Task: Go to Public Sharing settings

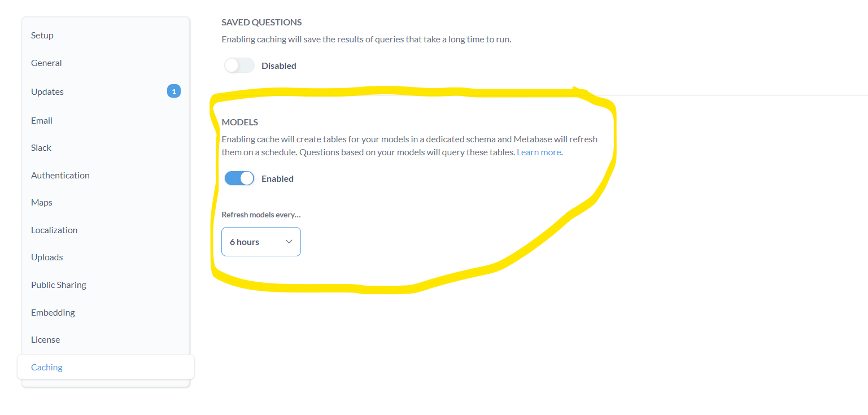Action: pyautogui.click(x=106, y=285)
